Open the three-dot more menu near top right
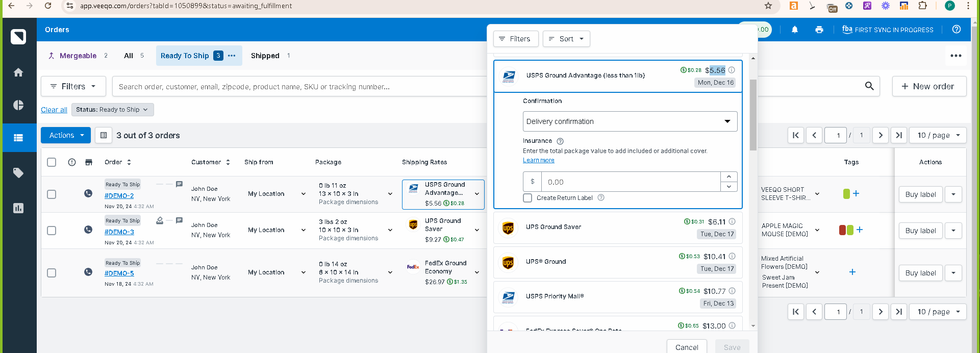 coord(956,56)
